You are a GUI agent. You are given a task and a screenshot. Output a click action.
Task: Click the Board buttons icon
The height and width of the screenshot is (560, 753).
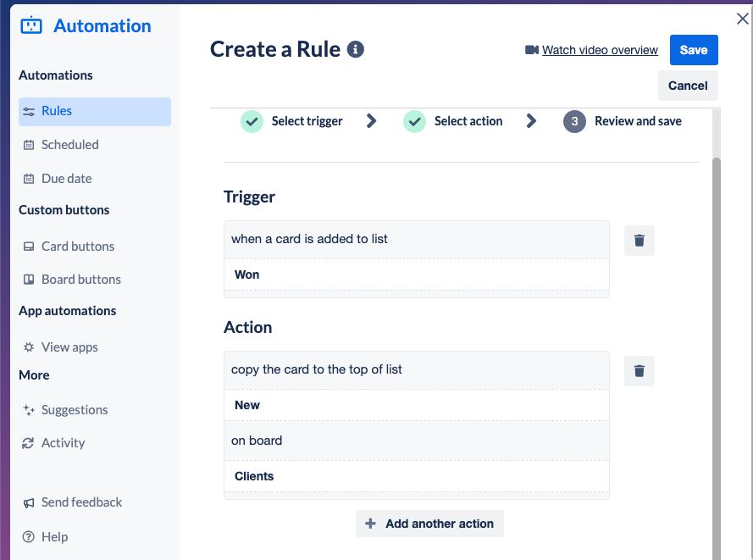pyautogui.click(x=29, y=280)
